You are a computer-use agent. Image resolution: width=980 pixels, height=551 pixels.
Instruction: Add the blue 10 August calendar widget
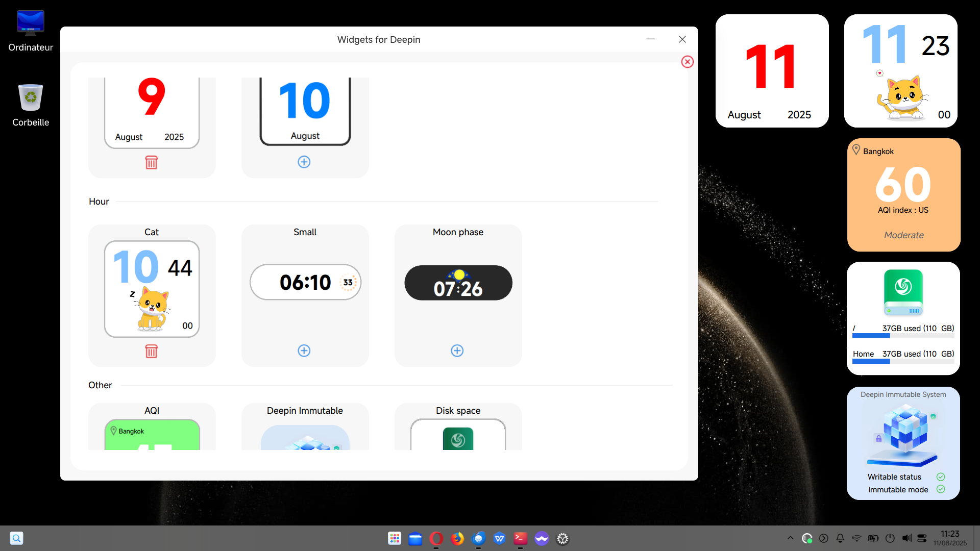coord(304,162)
